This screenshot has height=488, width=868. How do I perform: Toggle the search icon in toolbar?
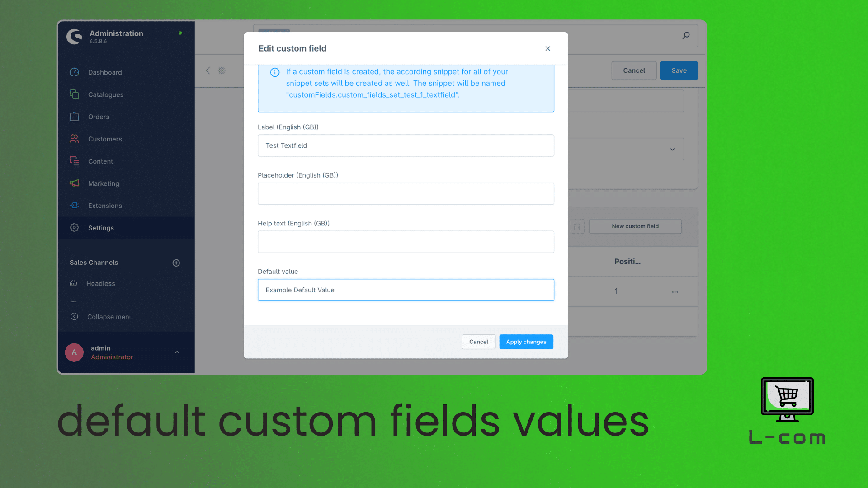[x=685, y=35]
